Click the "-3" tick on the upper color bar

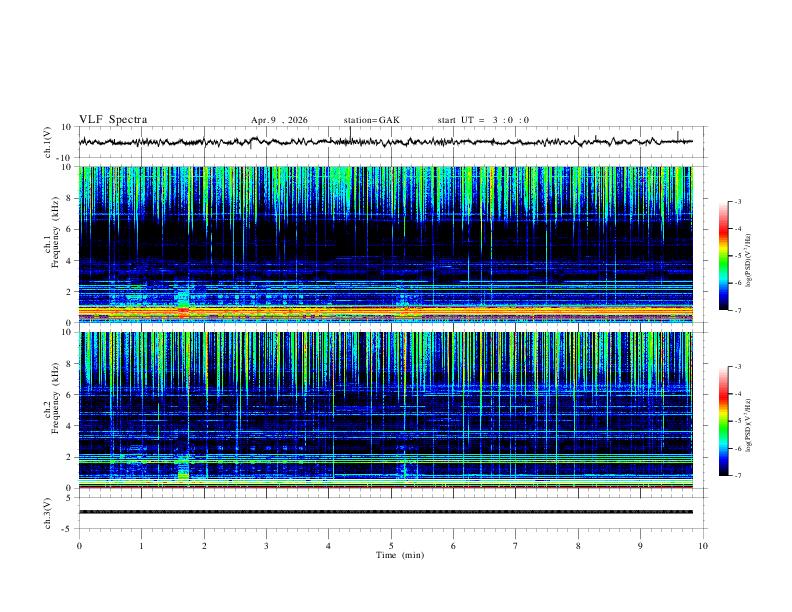(738, 202)
